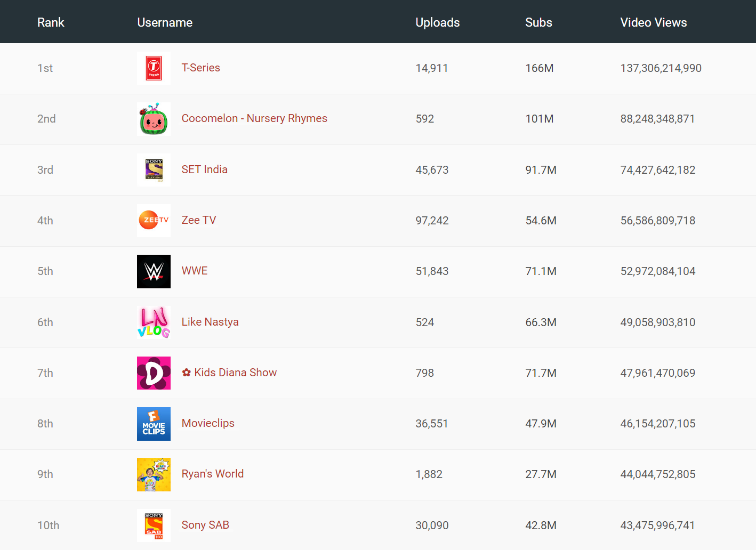Click the Sony SAB channel logo
Image resolution: width=756 pixels, height=550 pixels.
[154, 525]
